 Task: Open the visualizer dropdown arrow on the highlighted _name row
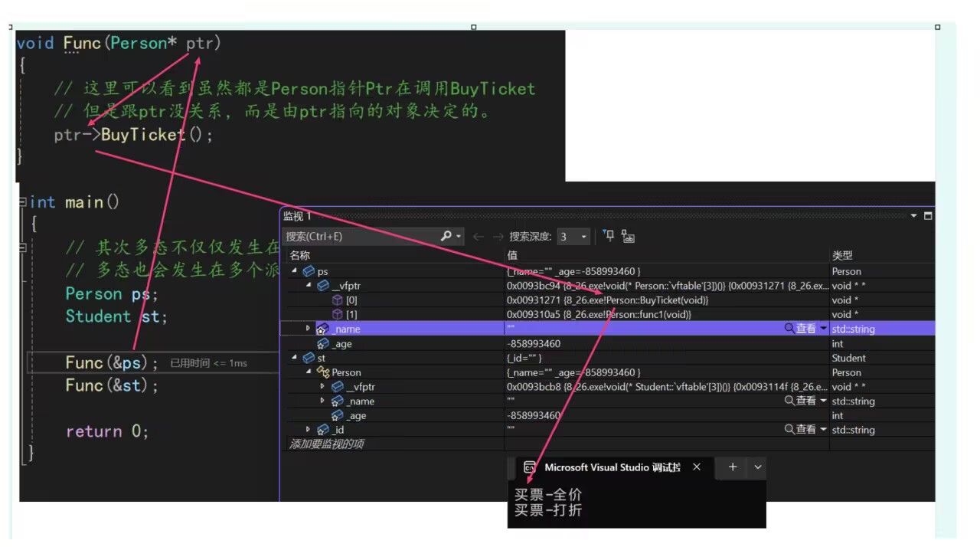tap(823, 329)
